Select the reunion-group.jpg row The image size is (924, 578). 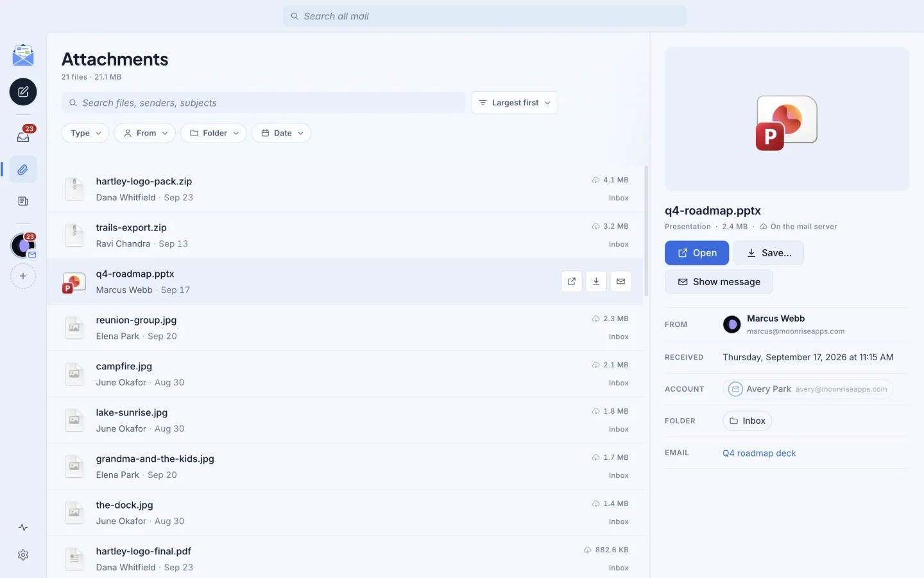click(345, 328)
